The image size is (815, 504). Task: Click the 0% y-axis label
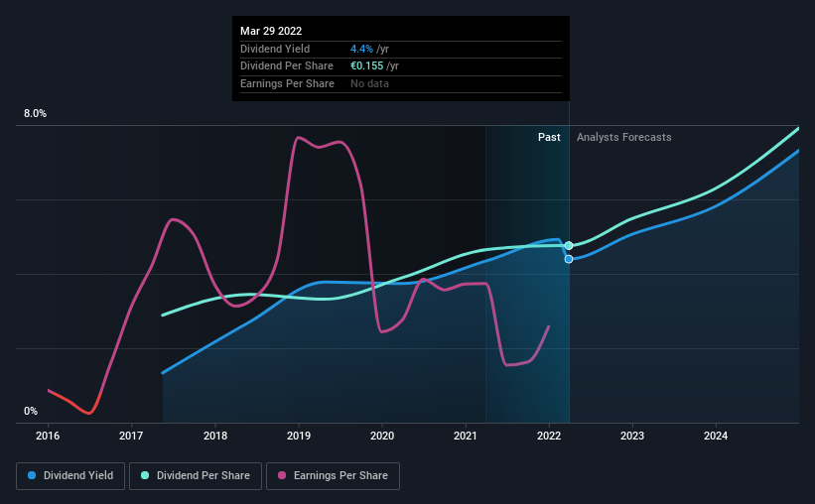click(x=31, y=411)
